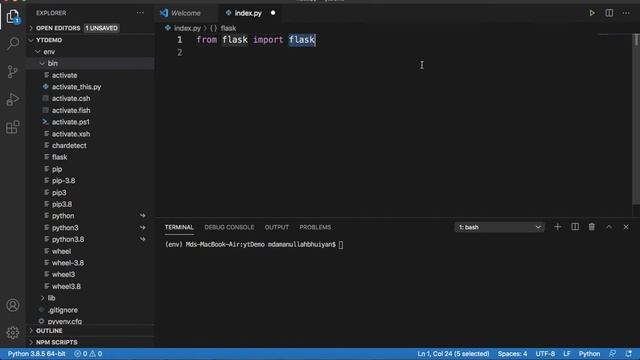Click index.py in breadcrumb
The image size is (640, 360).
pyautogui.click(x=187, y=28)
